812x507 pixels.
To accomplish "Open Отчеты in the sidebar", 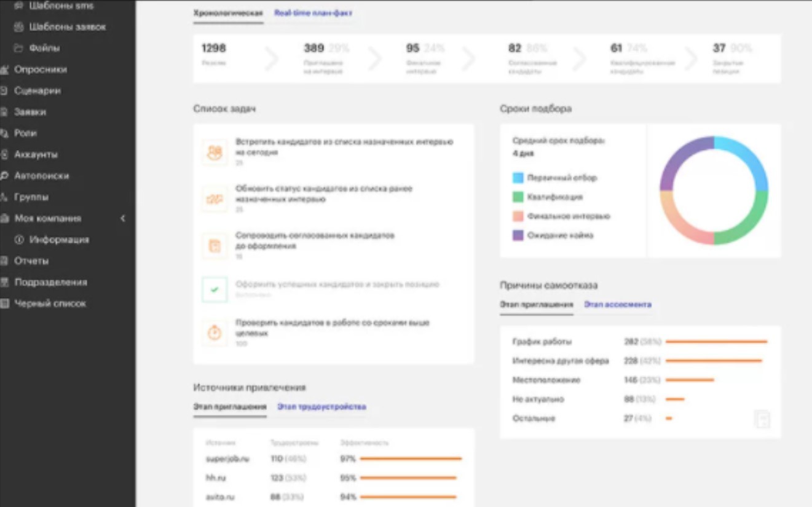I will [31, 261].
